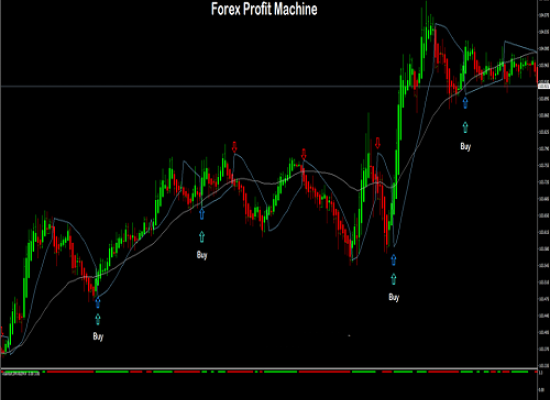This screenshot has width=550, height=400.
Task: Click teal arrow above third Buy label
Action: 394,279
